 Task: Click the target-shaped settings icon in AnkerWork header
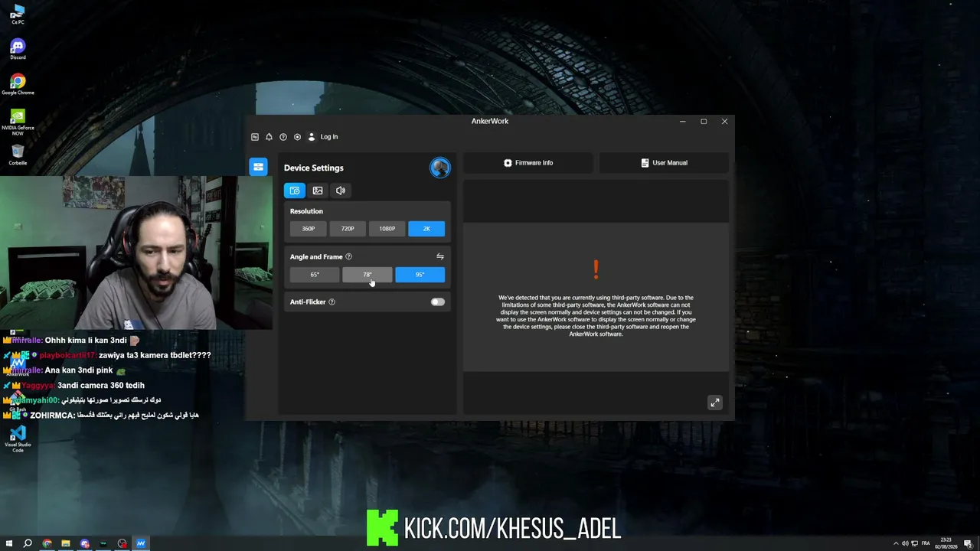point(297,137)
